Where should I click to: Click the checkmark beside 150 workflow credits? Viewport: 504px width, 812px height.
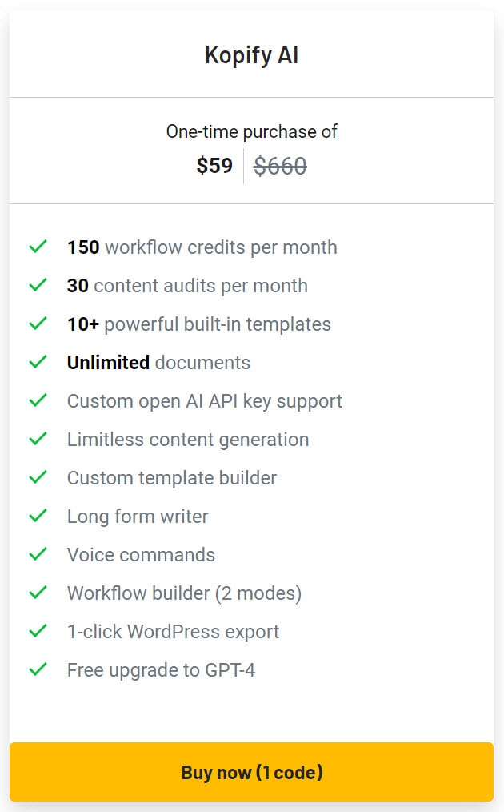37,247
